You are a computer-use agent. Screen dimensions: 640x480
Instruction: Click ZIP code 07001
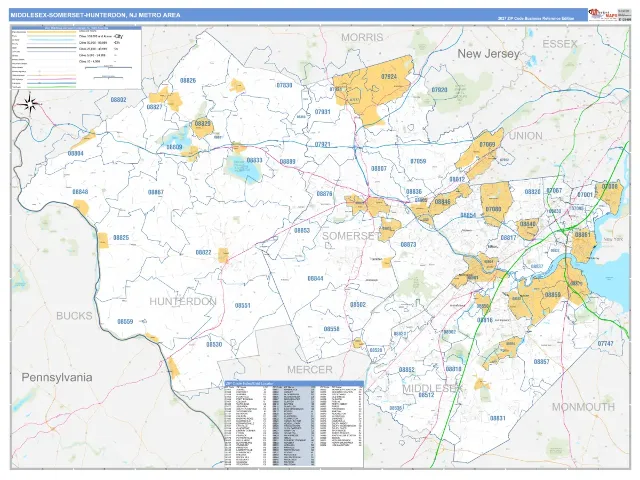pyautogui.click(x=585, y=195)
